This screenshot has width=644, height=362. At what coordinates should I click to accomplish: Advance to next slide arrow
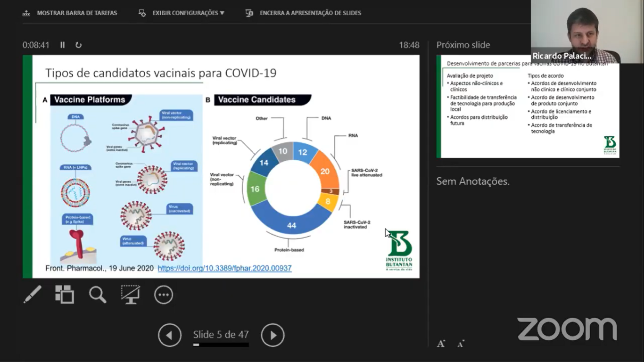pos(272,335)
